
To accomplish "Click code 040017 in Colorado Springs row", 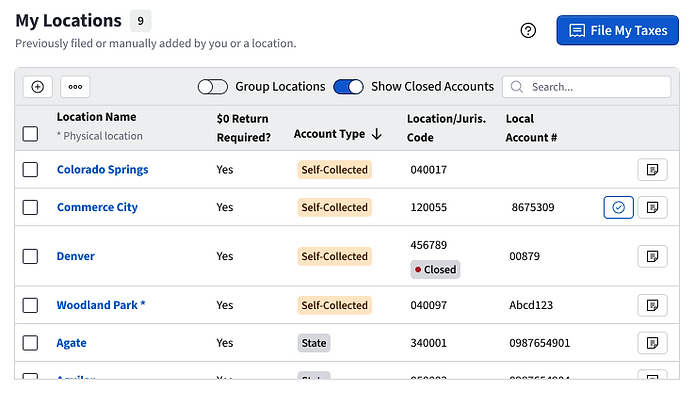I will tap(428, 170).
